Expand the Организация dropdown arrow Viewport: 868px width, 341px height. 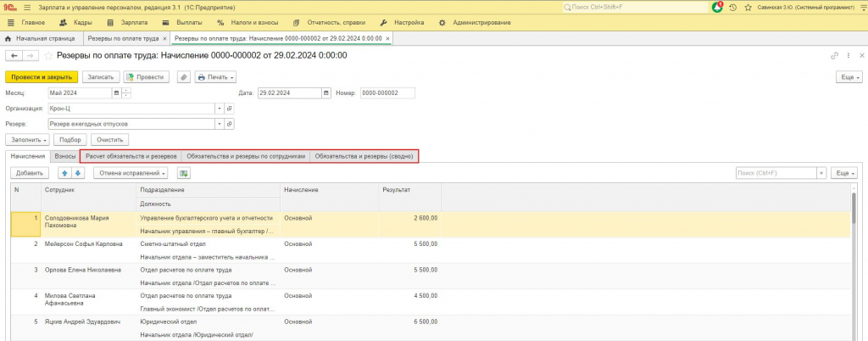point(220,109)
